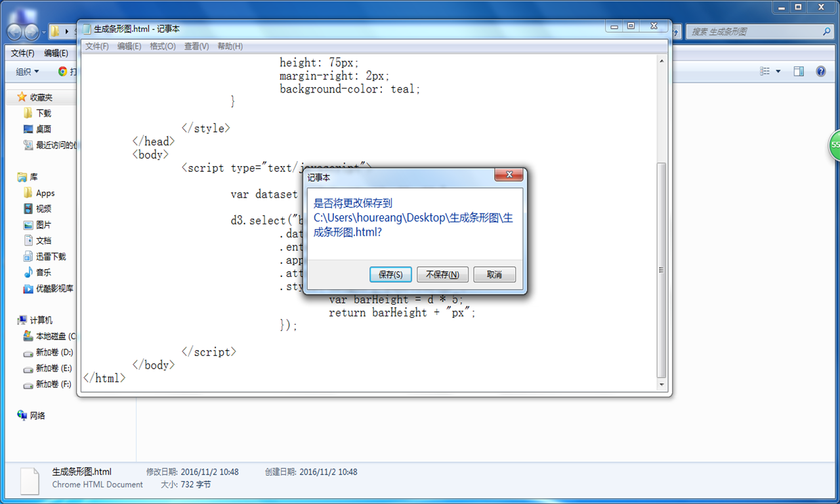
Task: Click 'Chrome HTML Document' type text
Action: pos(98,484)
